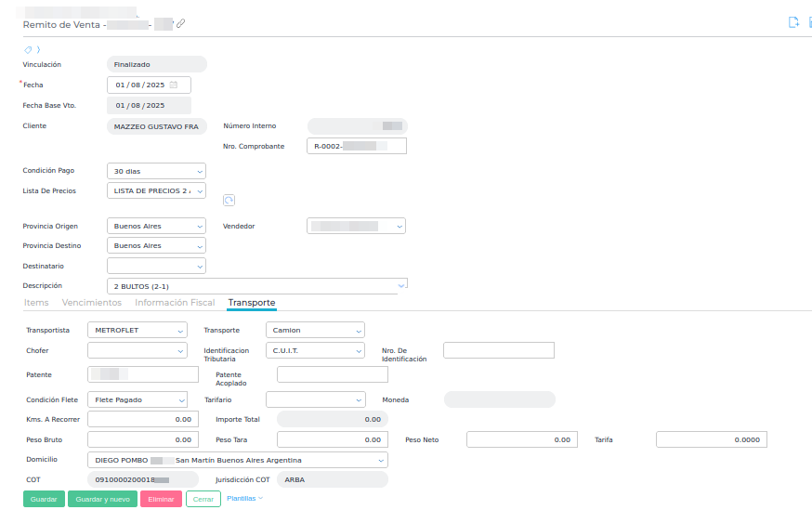Open the calendar picker in the Fecha field

click(x=174, y=85)
